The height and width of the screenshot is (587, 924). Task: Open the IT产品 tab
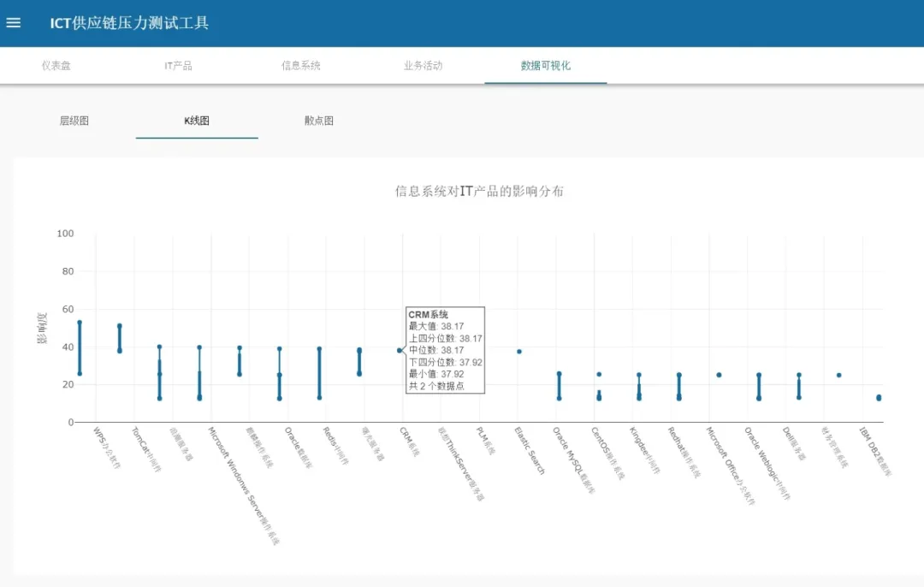pos(178,65)
